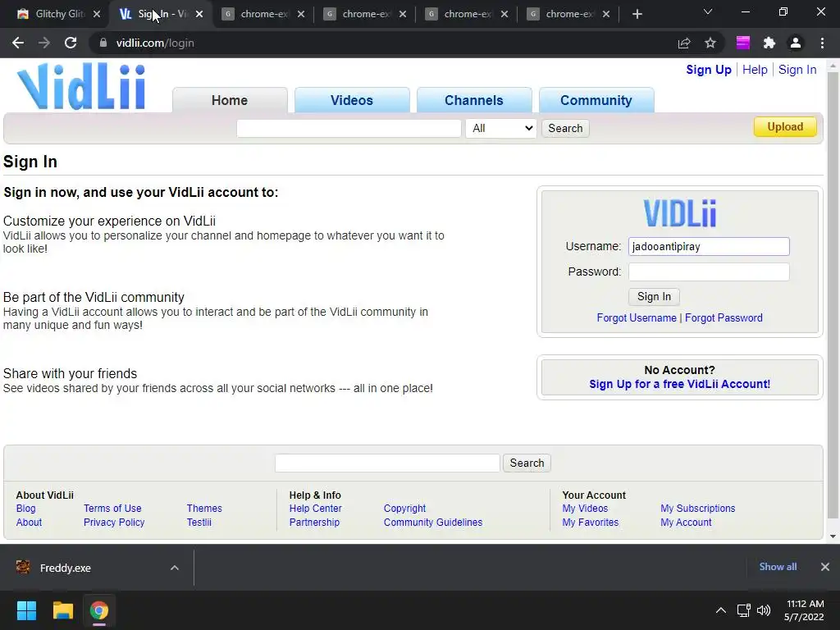Viewport: 840px width, 630px height.
Task: Click the Chrome taskbar icon
Action: 99,610
